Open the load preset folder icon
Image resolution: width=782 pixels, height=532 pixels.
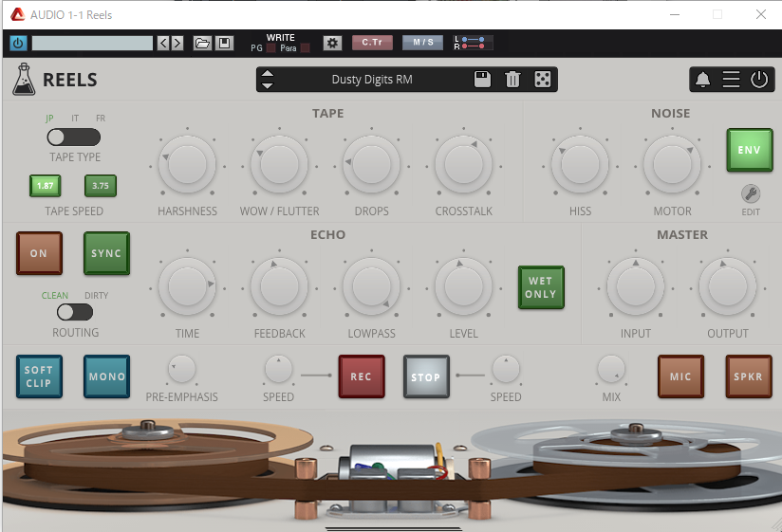click(202, 44)
